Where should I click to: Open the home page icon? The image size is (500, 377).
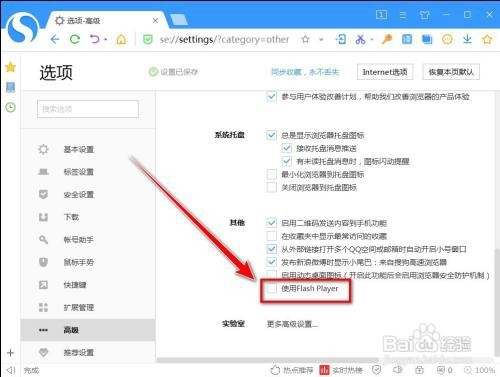121,40
